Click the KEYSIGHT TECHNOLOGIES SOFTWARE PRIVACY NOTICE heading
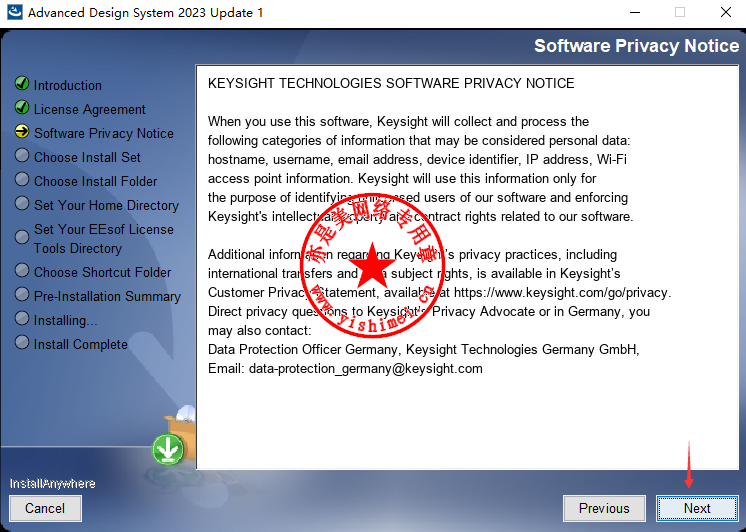The height and width of the screenshot is (532, 746). (x=391, y=83)
